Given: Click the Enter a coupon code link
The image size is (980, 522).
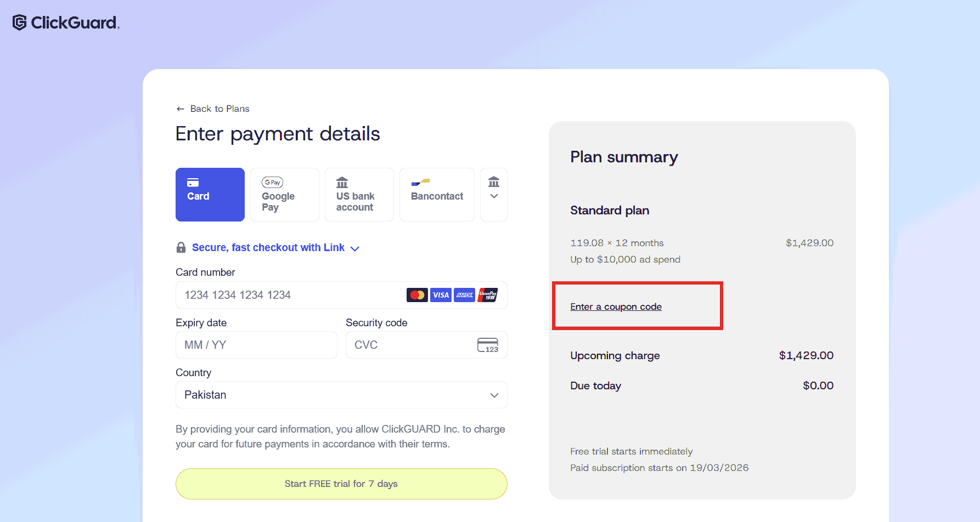Looking at the screenshot, I should [x=616, y=307].
